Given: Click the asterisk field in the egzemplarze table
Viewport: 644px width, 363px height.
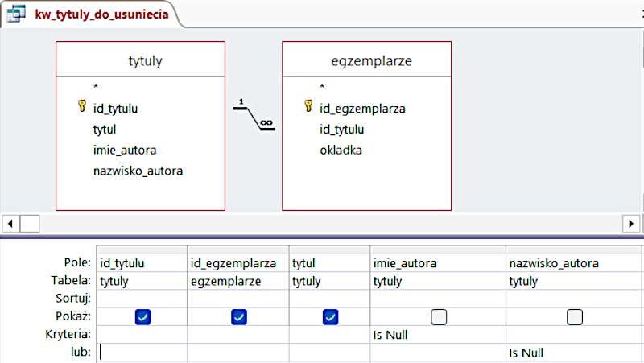Looking at the screenshot, I should (x=322, y=86).
